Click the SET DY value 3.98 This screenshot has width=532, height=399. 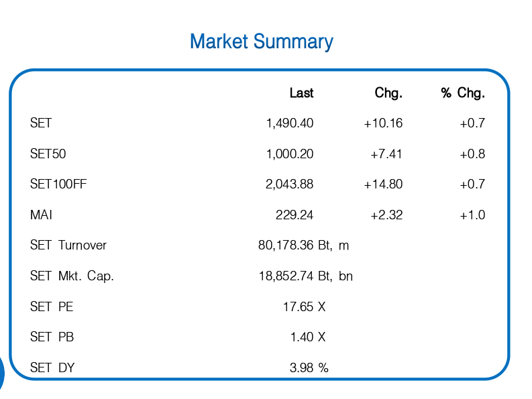[x=302, y=367]
